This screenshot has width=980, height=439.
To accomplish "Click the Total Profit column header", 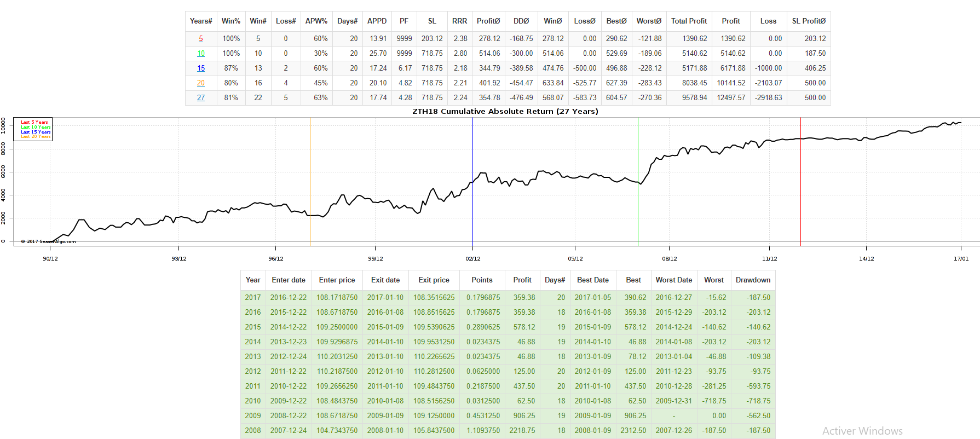I will (x=689, y=21).
